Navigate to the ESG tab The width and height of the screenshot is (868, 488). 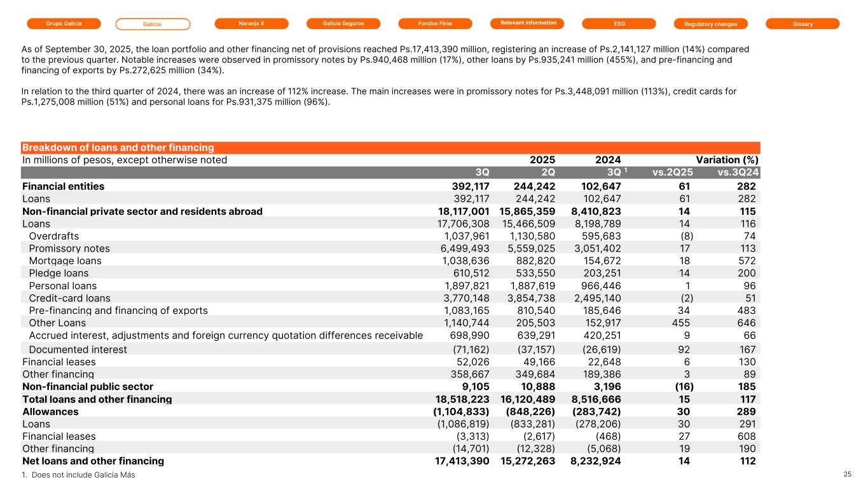(619, 24)
